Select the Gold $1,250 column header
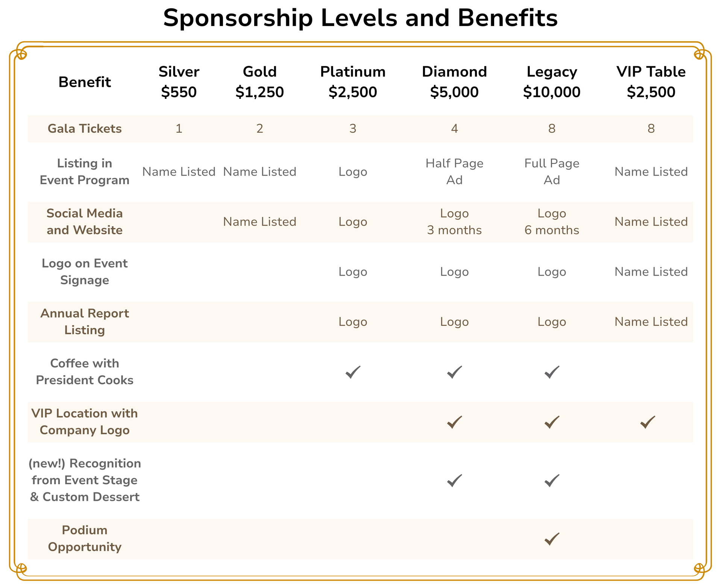 259,82
